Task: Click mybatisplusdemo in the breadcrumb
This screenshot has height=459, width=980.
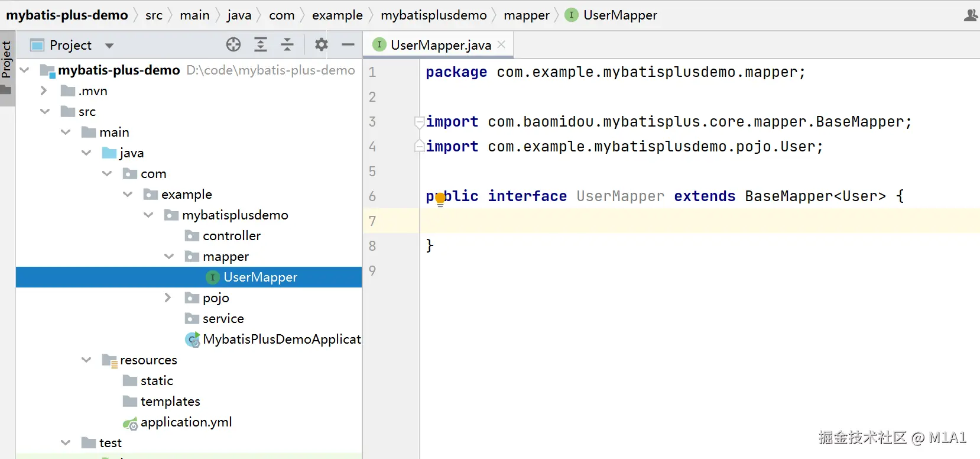Action: click(434, 15)
